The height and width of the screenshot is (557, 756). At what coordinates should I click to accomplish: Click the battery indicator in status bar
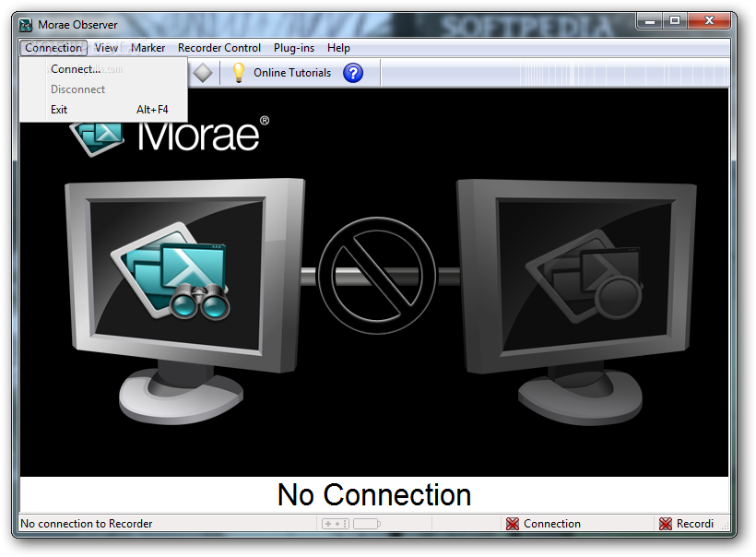click(367, 524)
